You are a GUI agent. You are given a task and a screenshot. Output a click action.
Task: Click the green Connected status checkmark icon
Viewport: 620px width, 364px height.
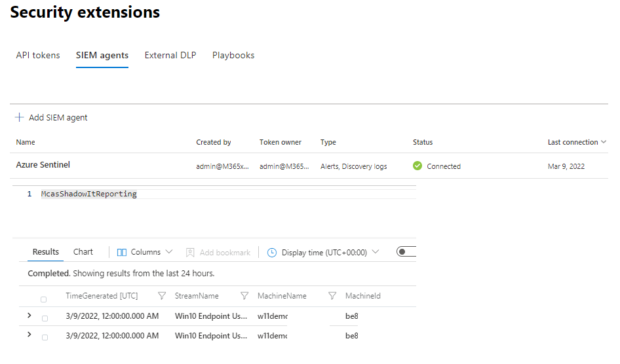pyautogui.click(x=417, y=166)
